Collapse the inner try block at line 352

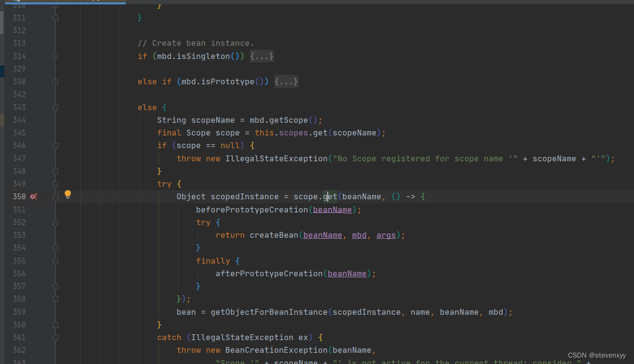click(55, 223)
